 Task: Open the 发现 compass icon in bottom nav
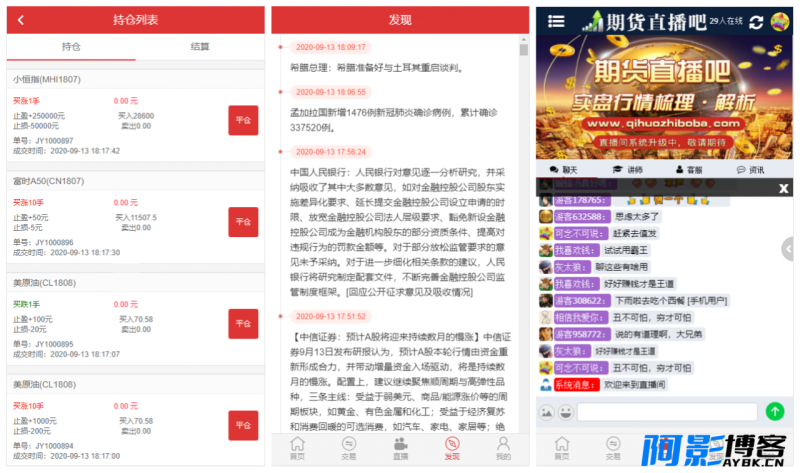[x=452, y=449]
